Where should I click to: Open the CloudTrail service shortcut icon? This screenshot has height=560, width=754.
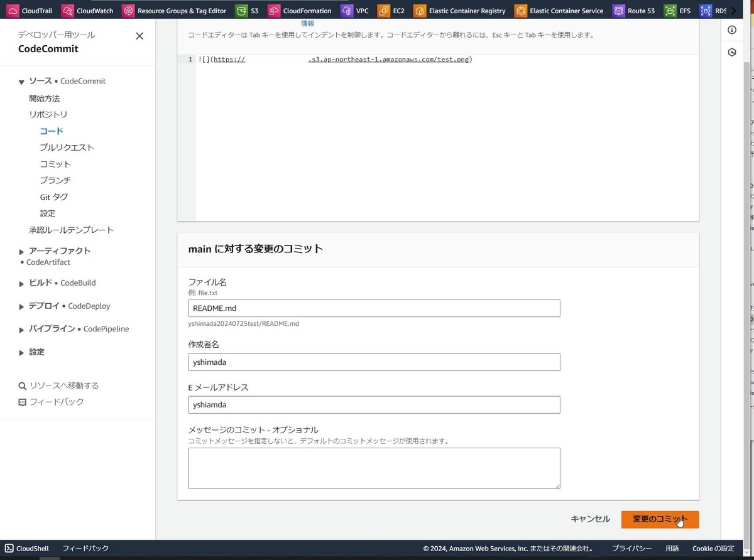(x=13, y=11)
